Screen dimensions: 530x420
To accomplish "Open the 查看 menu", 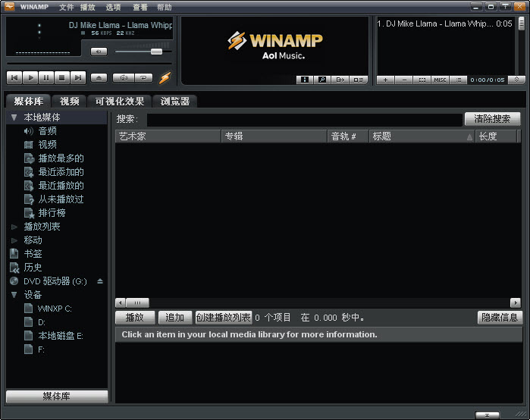I will pyautogui.click(x=140, y=7).
